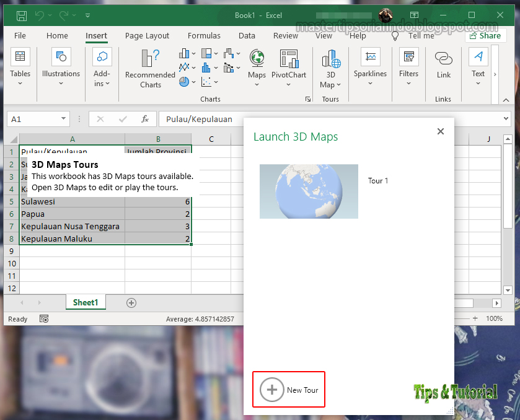
Task: Switch to the Formulas ribbon tab
Action: 204,35
